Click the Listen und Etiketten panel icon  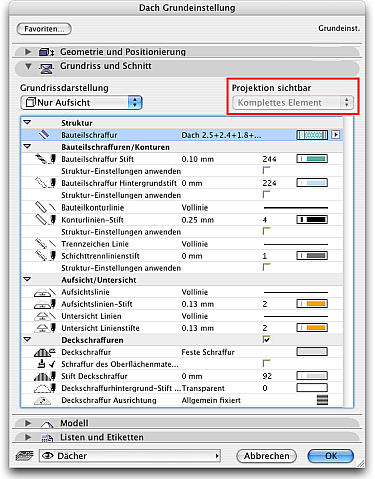click(x=47, y=438)
